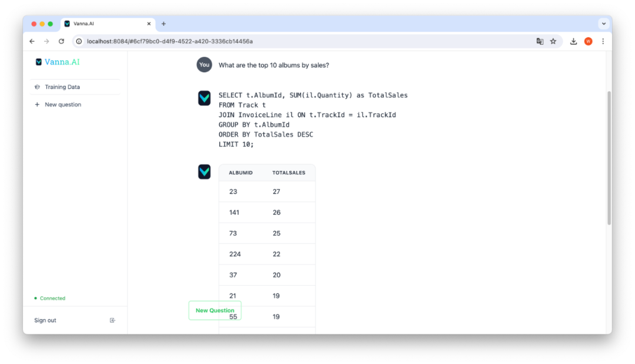Click the plus icon beside New question

point(37,105)
